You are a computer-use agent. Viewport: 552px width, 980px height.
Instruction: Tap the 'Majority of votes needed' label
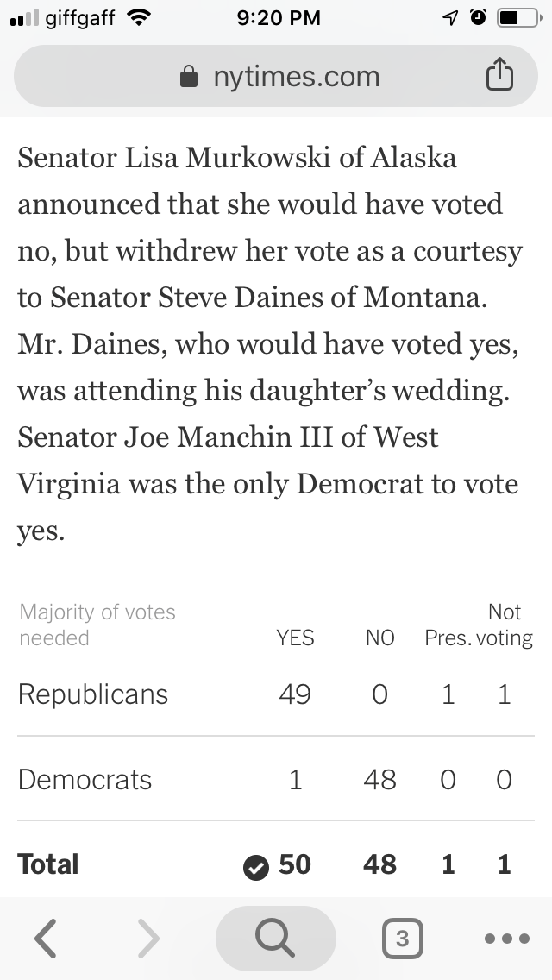click(97, 625)
